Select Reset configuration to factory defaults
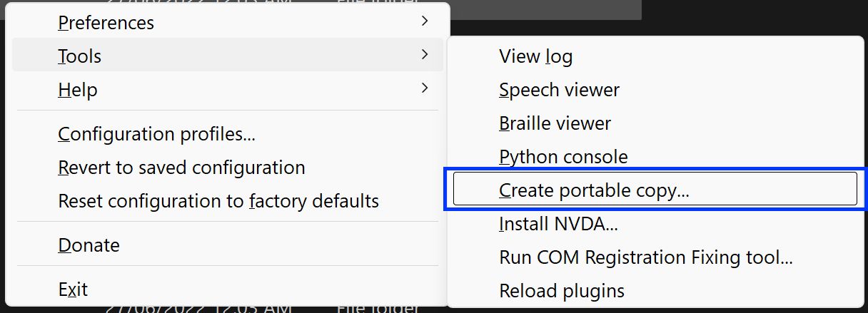Viewport: 868px width, 313px height. tap(218, 201)
